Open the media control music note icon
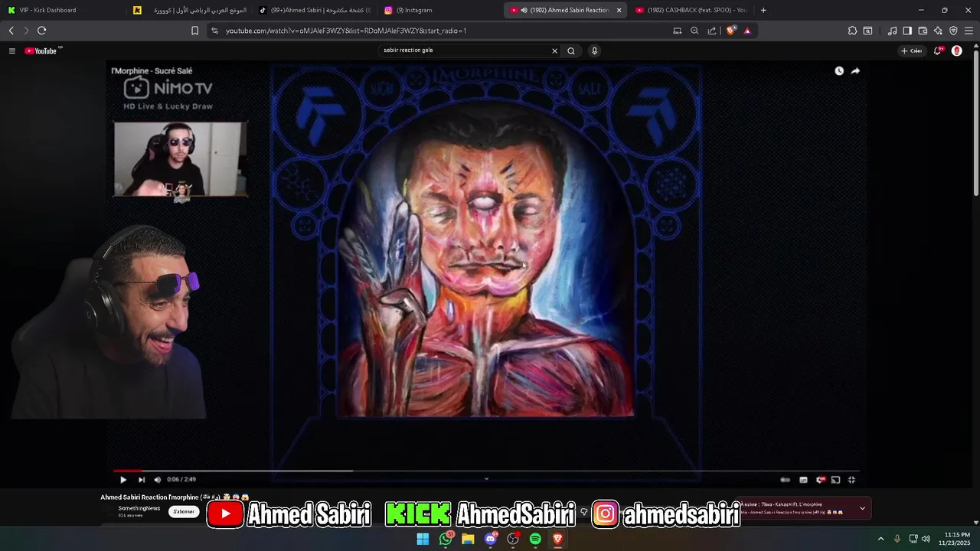 tap(892, 31)
